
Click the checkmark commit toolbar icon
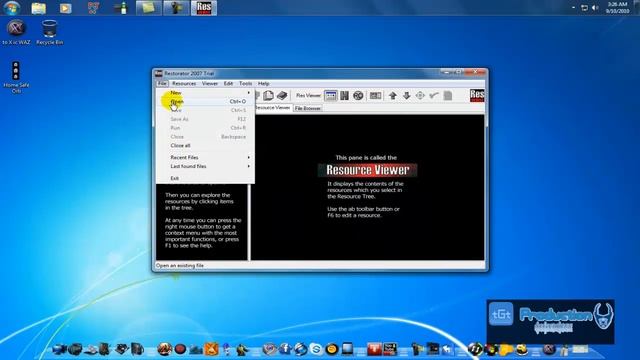(x=433, y=96)
